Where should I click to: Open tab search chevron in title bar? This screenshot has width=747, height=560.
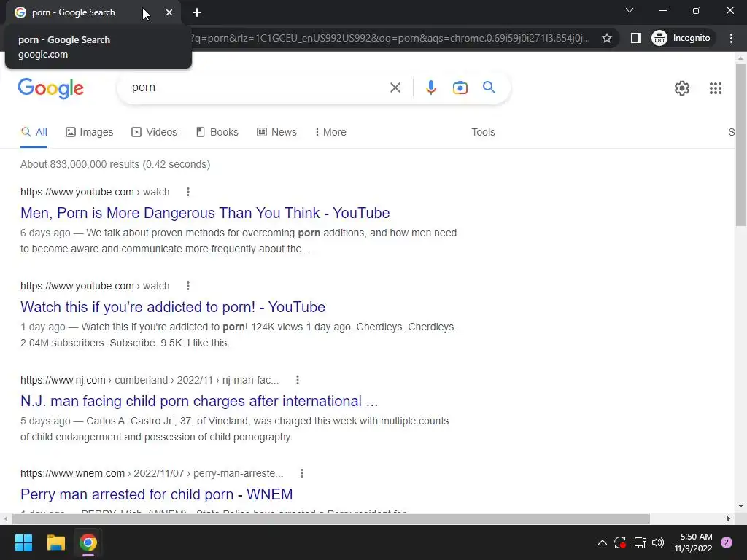tap(630, 10)
